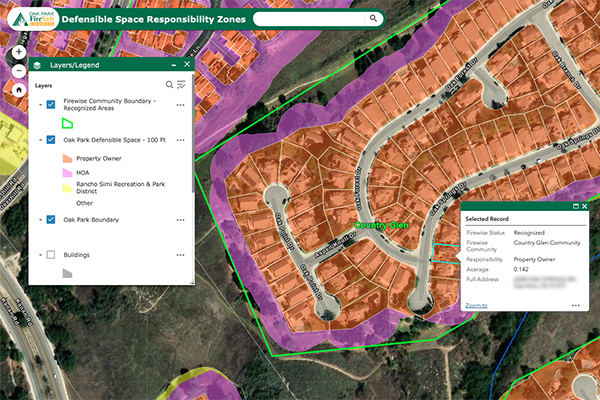Open options menu for Oak Park Boundary layer
The image size is (600, 400).
pos(181,219)
